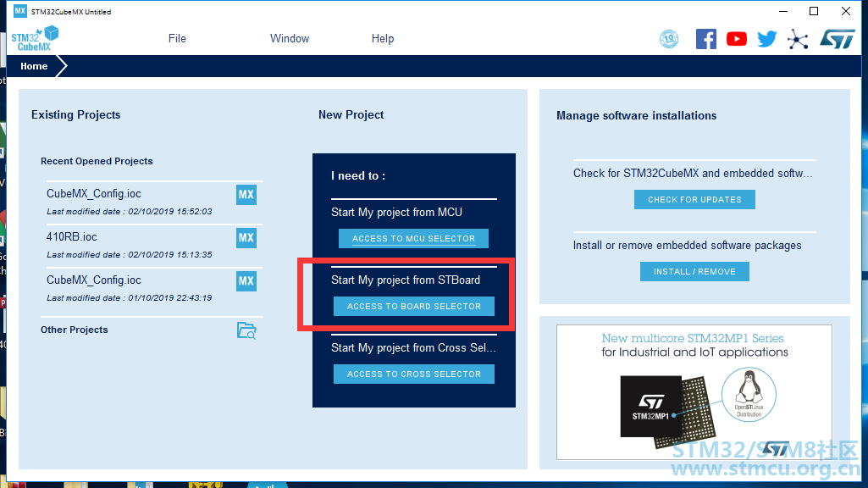This screenshot has height=488, width=868.
Task: Click 'Start My project from STBoard' text
Action: [x=406, y=280]
